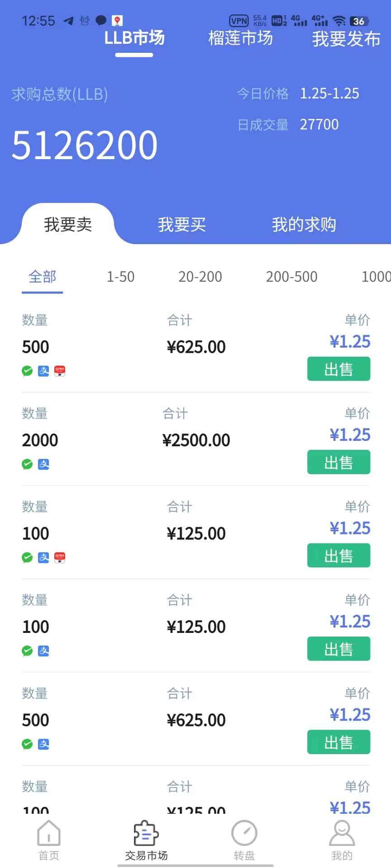Screen dimensions: 391x868
Task: Open the 转盘 wheel icon
Action: pos(244,833)
